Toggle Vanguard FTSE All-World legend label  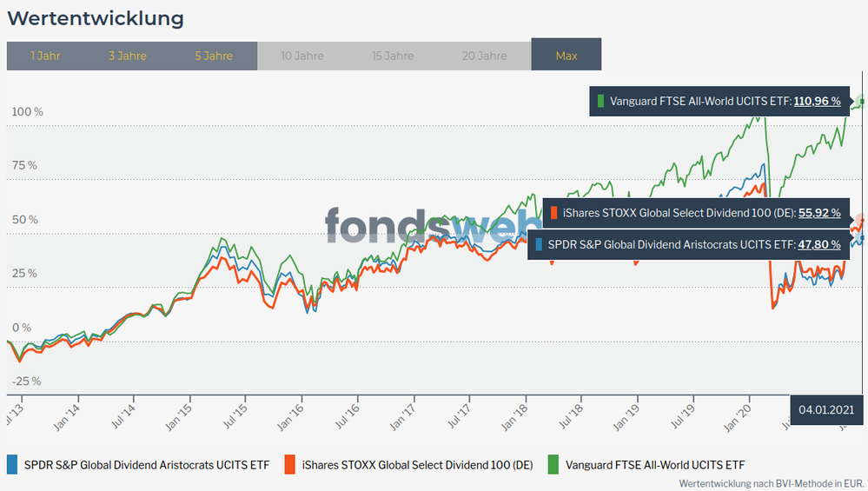tap(654, 465)
